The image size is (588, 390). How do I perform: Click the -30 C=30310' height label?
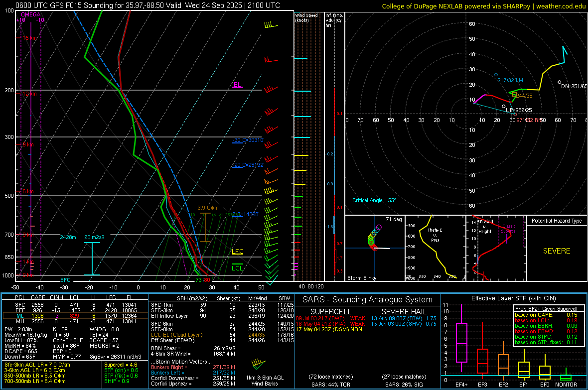point(248,140)
